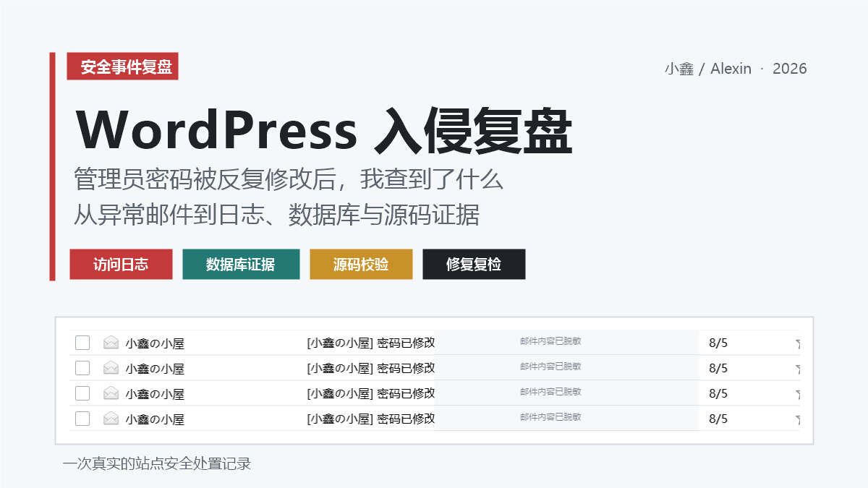Click the 安全事件复盘 red label

coord(122,67)
